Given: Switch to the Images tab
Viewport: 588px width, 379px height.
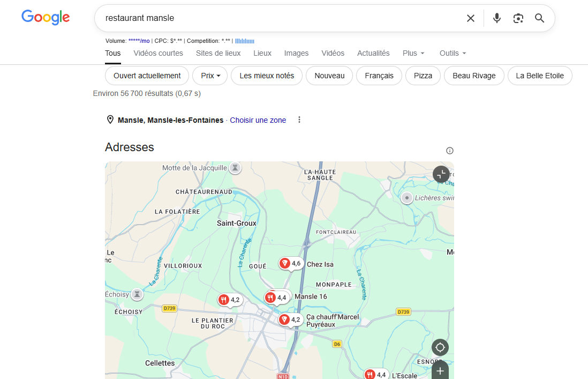Looking at the screenshot, I should pos(296,53).
